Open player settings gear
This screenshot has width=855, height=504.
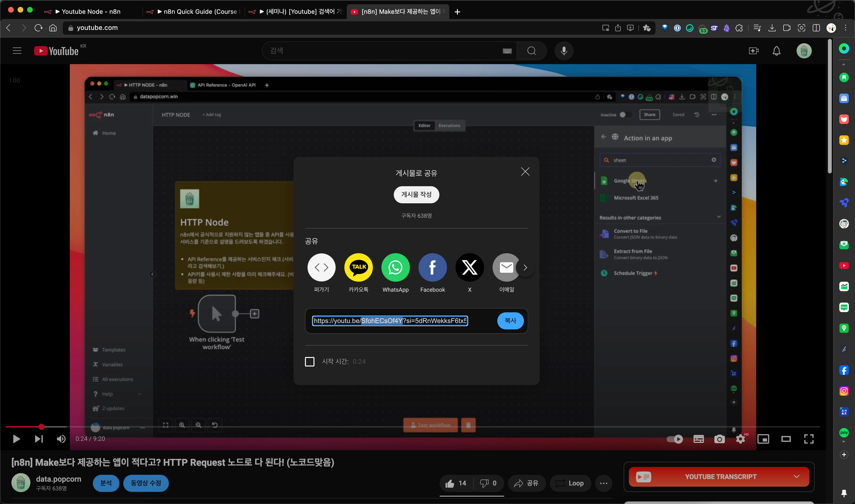coord(740,439)
